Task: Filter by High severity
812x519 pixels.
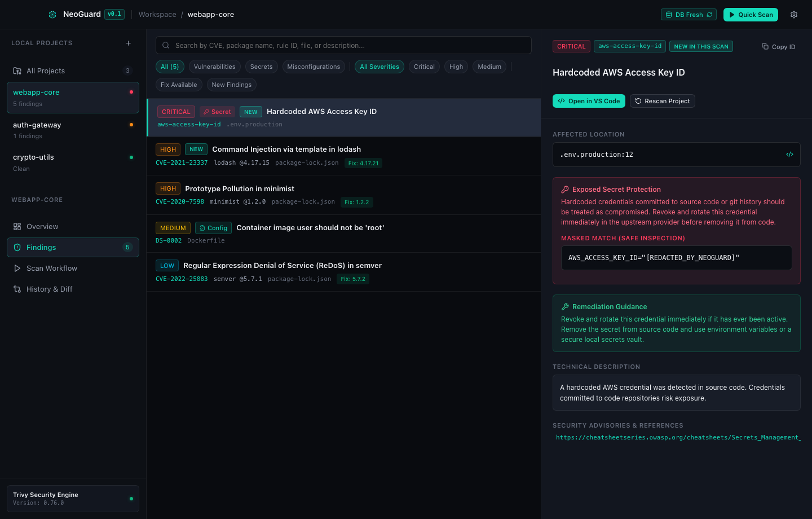Action: [x=456, y=67]
